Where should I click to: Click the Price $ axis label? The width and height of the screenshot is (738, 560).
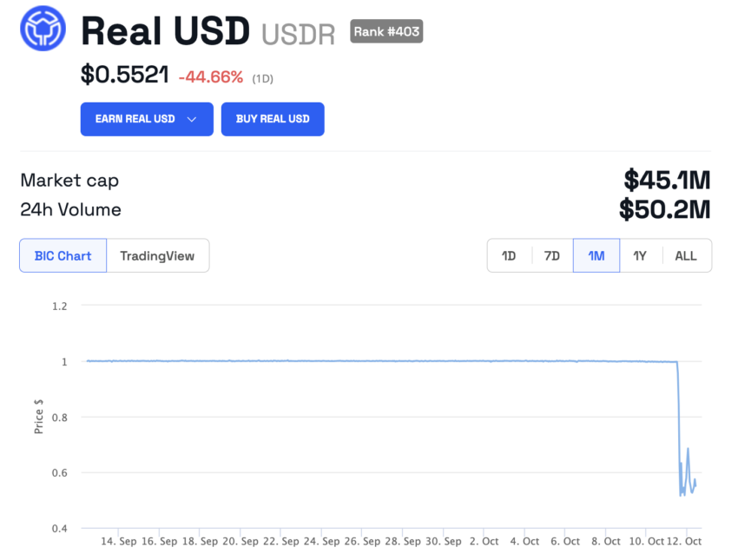pyautogui.click(x=38, y=417)
